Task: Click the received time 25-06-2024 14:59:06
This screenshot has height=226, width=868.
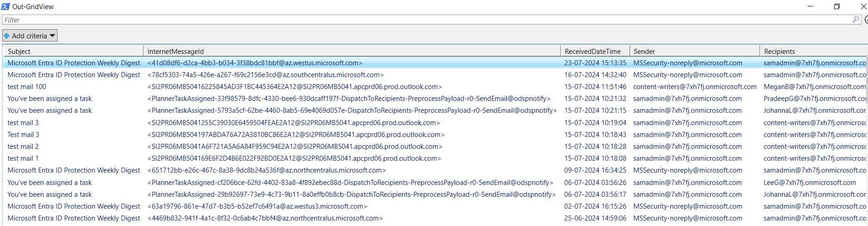Action: pyautogui.click(x=595, y=218)
